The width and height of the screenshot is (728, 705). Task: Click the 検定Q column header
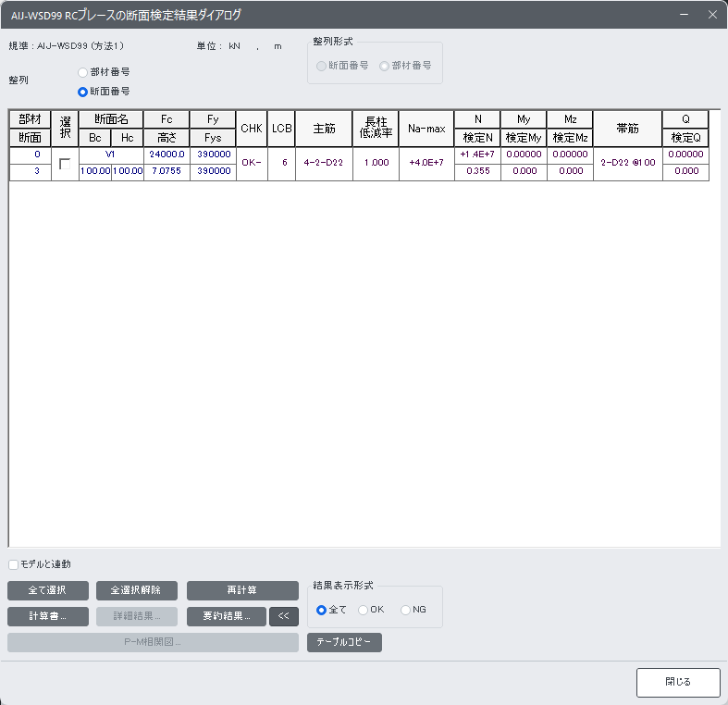pyautogui.click(x=685, y=138)
